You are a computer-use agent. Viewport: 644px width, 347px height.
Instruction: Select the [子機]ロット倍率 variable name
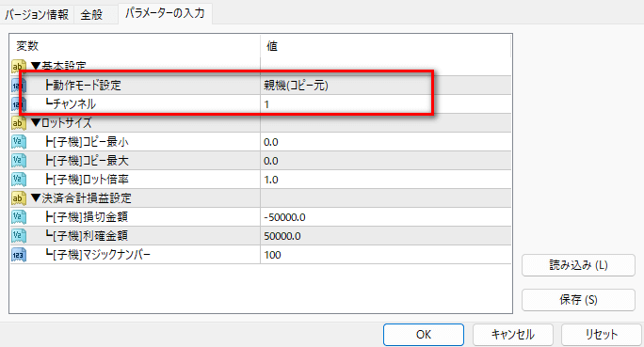(x=87, y=180)
